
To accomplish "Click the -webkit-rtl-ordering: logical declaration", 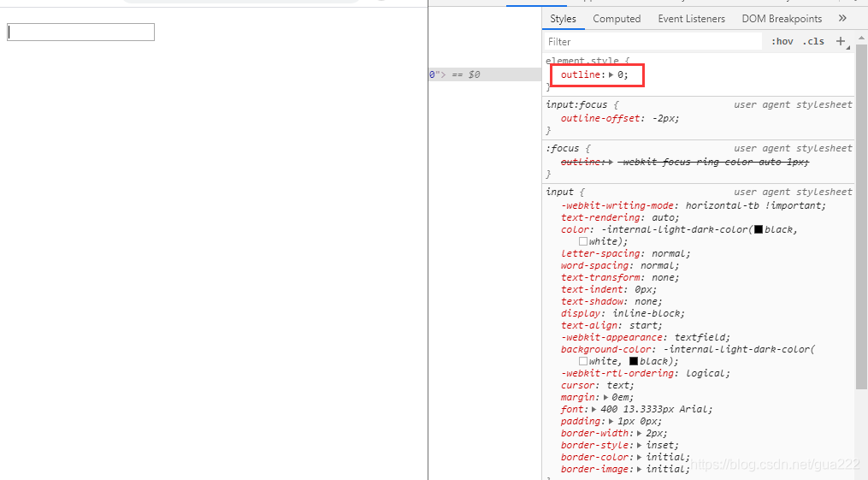I will pos(646,374).
